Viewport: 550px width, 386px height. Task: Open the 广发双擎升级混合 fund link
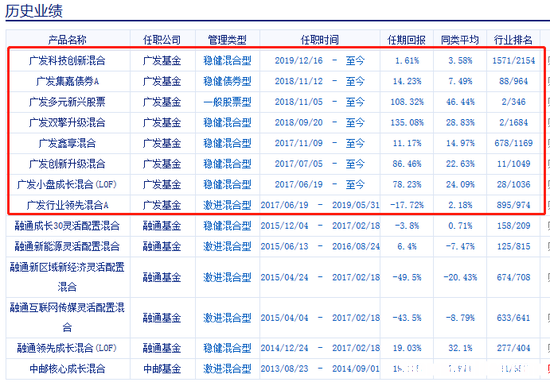(67, 122)
